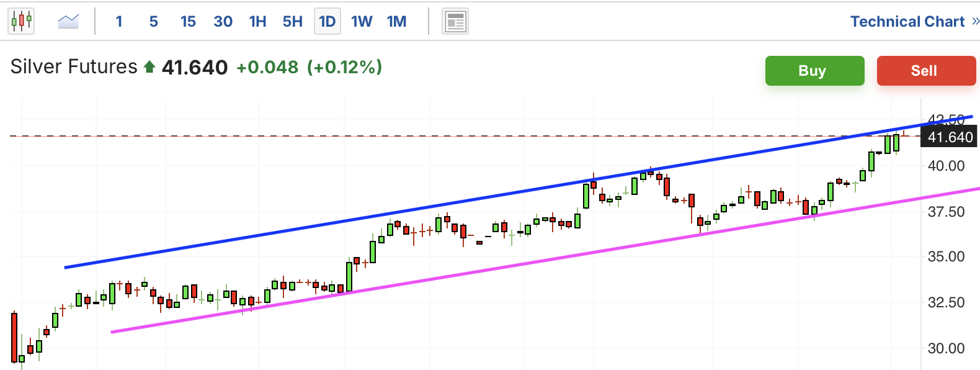
Task: Click the (+0.12%) percent change
Action: pos(345,67)
